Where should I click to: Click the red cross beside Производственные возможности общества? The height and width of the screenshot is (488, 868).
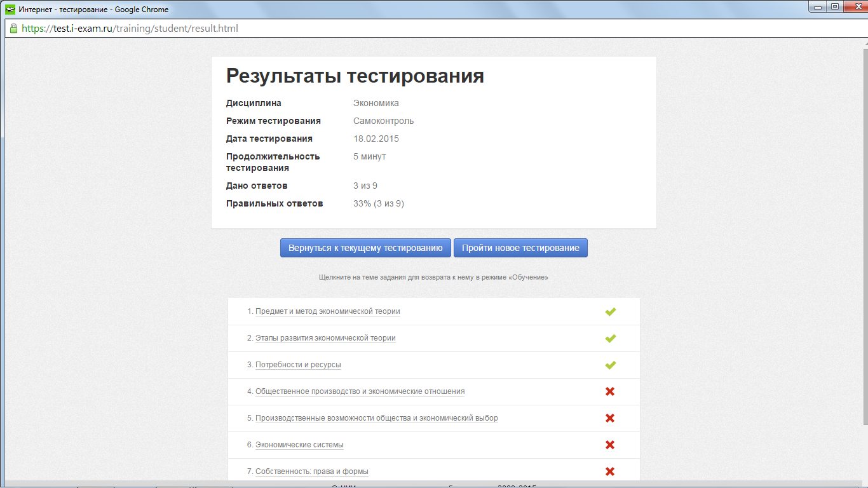tap(610, 418)
